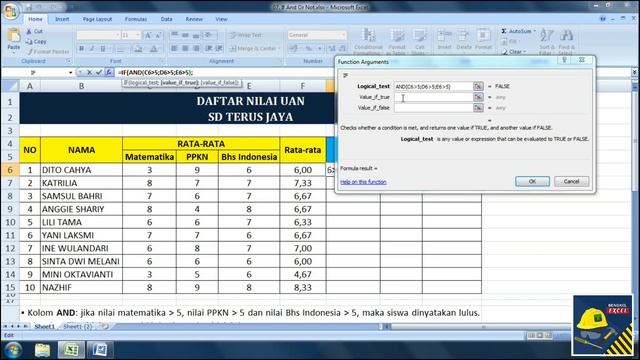
Task: Click row 10 header
Action: pos(10,222)
